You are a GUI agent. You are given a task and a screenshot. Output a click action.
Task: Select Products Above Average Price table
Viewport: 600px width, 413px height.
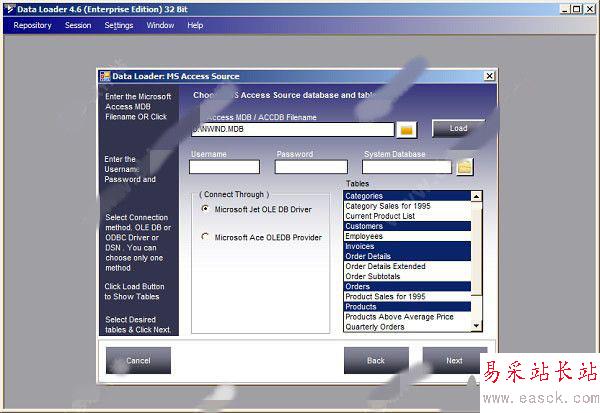pos(408,317)
